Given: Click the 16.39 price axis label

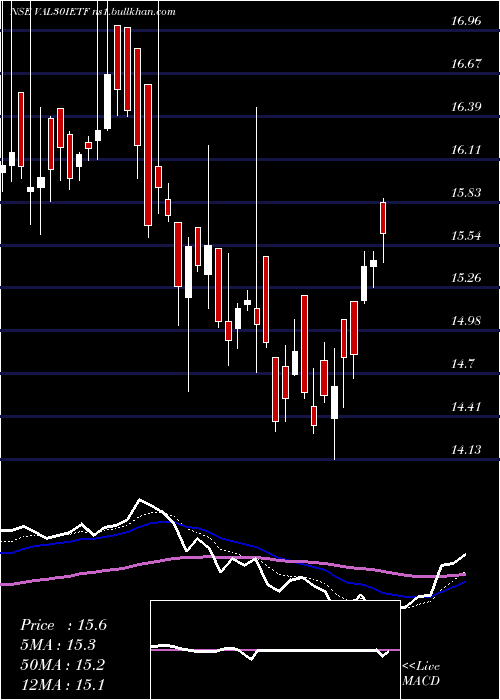Looking at the screenshot, I should 466,107.
